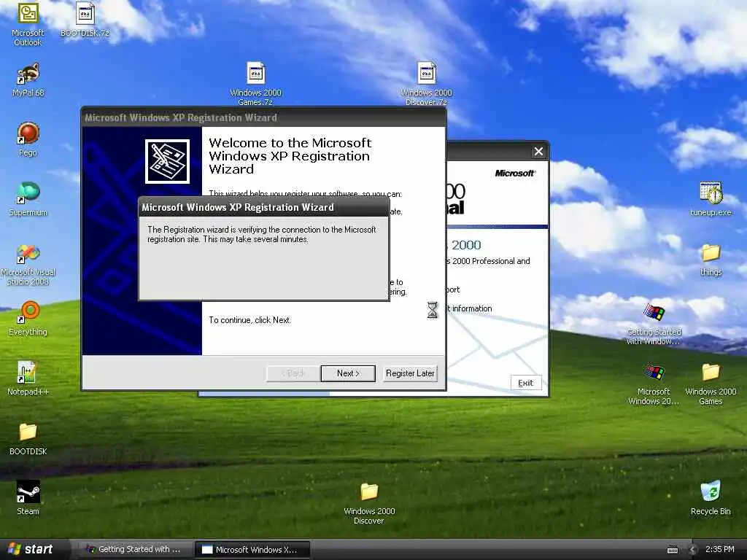Click the verifying connection dialog title bar

(x=263, y=208)
